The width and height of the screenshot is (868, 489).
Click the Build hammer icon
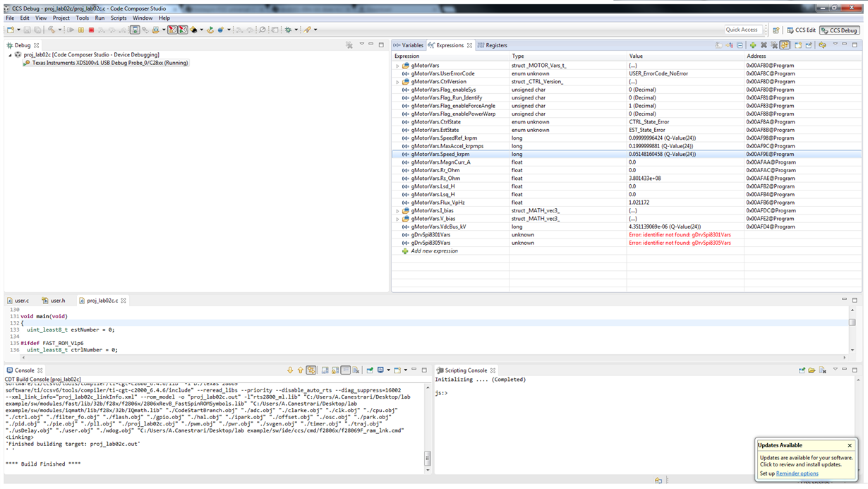coord(52,30)
